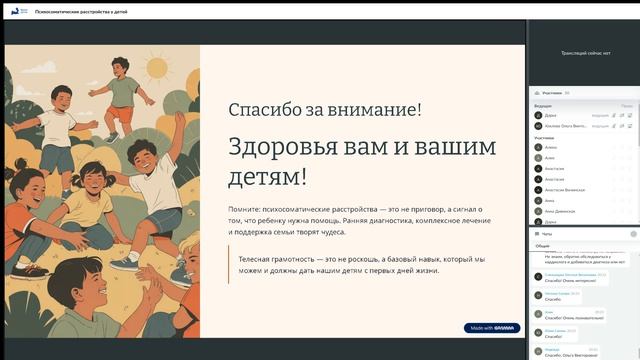Click the avatar next to Анастасия Виницкая
Image resolution: width=640 pixels, height=360 pixels.
coord(538,190)
